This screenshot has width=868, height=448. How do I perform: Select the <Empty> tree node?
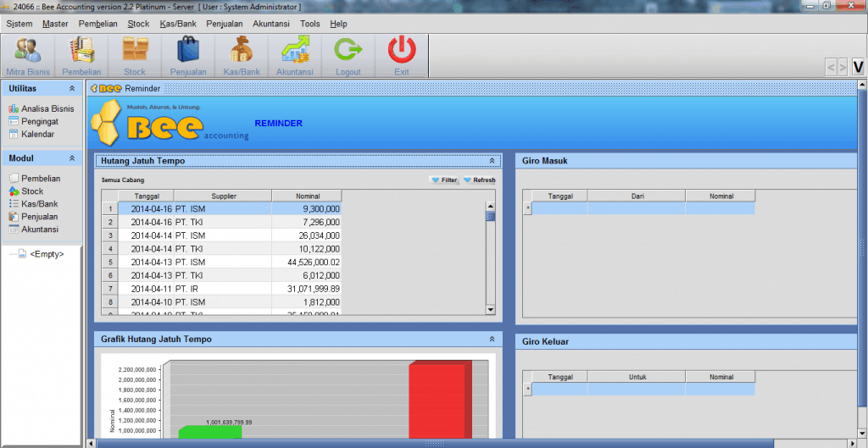tap(41, 254)
